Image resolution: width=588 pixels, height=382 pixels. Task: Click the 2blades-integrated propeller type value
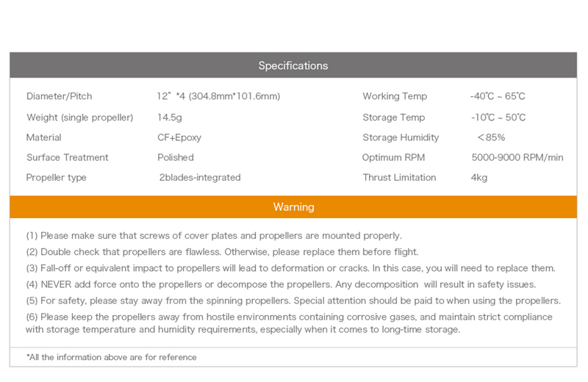[200, 178]
